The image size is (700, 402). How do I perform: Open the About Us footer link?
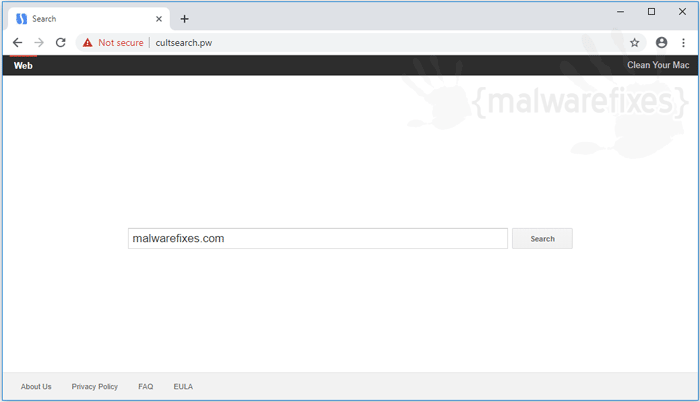[36, 386]
